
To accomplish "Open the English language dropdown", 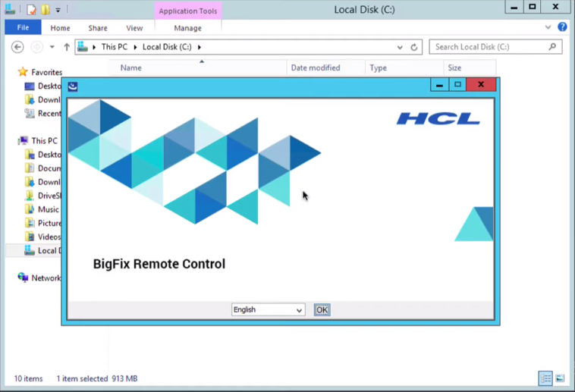I will [x=268, y=310].
